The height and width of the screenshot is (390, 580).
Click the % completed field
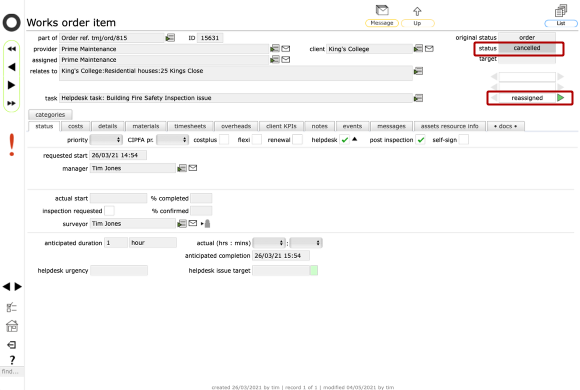201,198
